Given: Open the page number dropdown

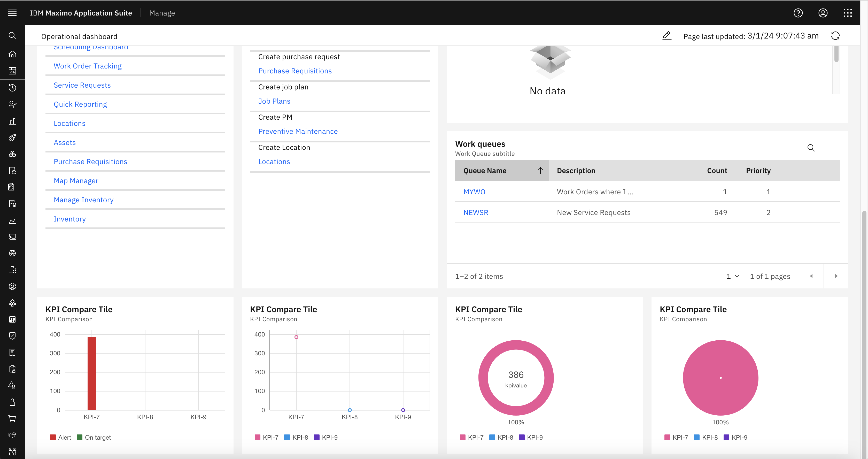Looking at the screenshot, I should (733, 276).
